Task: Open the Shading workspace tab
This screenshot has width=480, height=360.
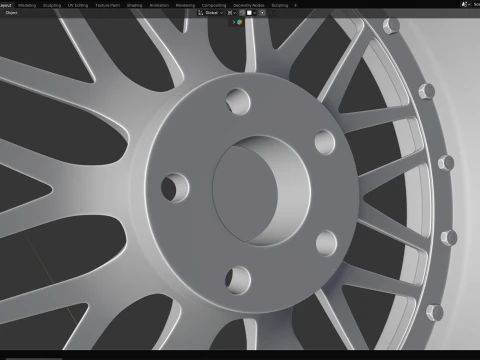Action: click(x=134, y=5)
